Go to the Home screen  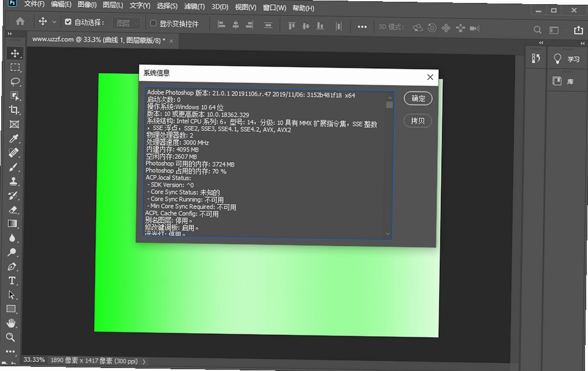[20, 21]
